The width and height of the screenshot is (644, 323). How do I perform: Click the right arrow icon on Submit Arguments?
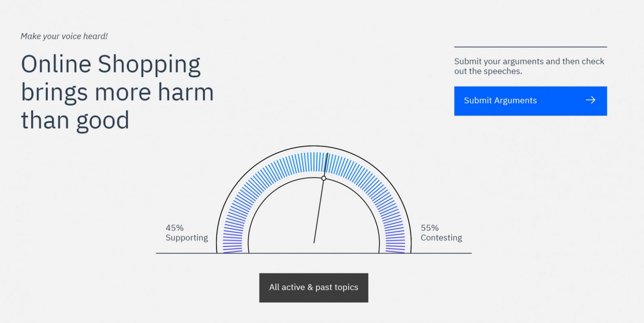pyautogui.click(x=591, y=100)
